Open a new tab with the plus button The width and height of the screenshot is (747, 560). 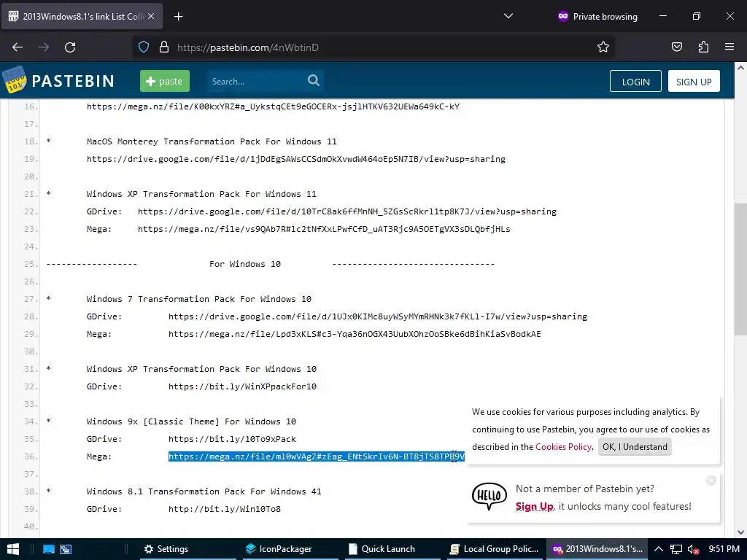tap(178, 17)
